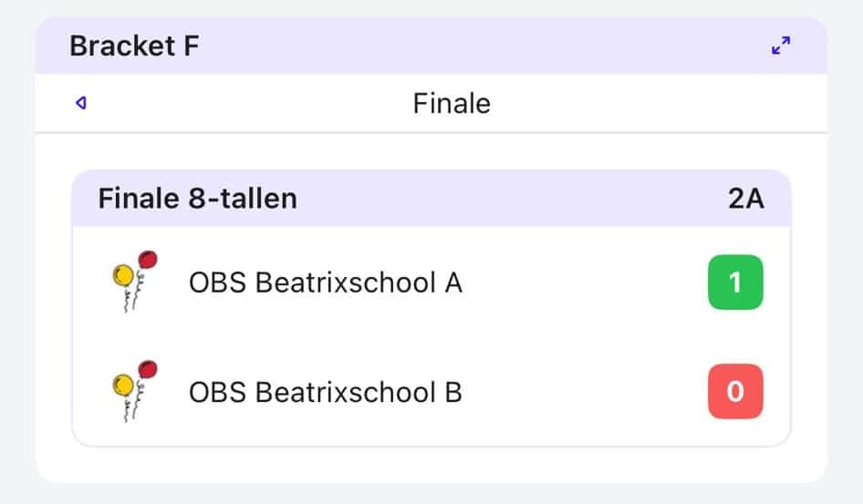863x504 pixels.
Task: Click the red balloon in Beatrixschool A's logo
Action: pyautogui.click(x=147, y=261)
